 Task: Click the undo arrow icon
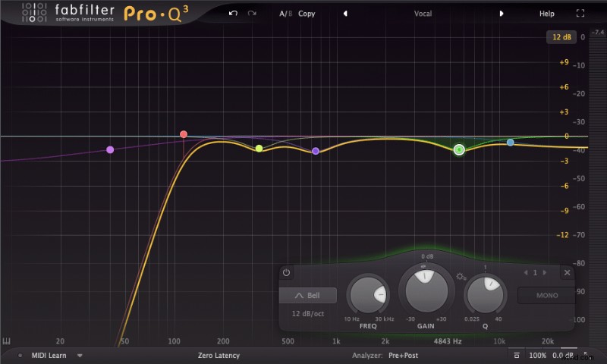[233, 13]
